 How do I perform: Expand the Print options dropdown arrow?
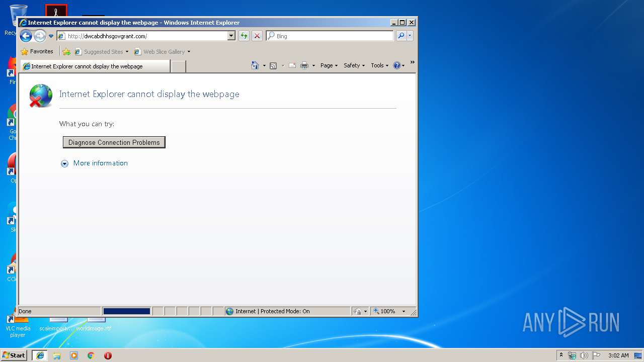(x=313, y=65)
